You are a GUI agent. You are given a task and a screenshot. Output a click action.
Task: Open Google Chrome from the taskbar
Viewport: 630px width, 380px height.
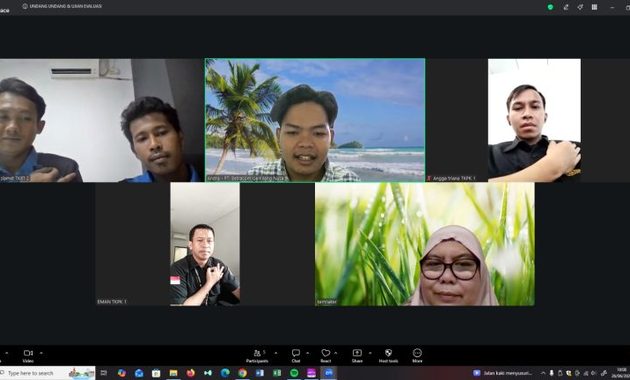pyautogui.click(x=242, y=373)
